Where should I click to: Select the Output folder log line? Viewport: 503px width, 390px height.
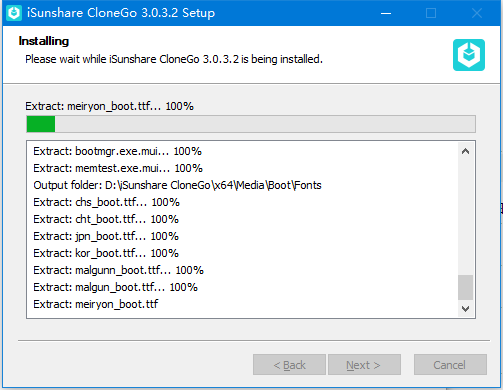coord(177,185)
